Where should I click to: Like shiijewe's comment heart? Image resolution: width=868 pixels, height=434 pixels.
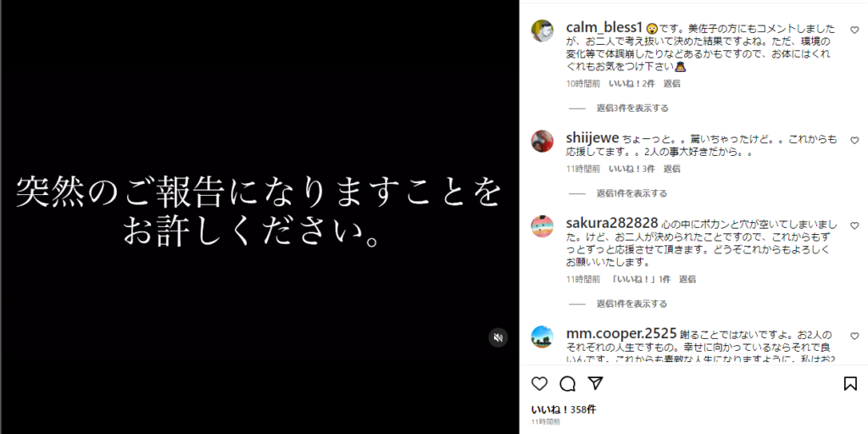pos(854,141)
